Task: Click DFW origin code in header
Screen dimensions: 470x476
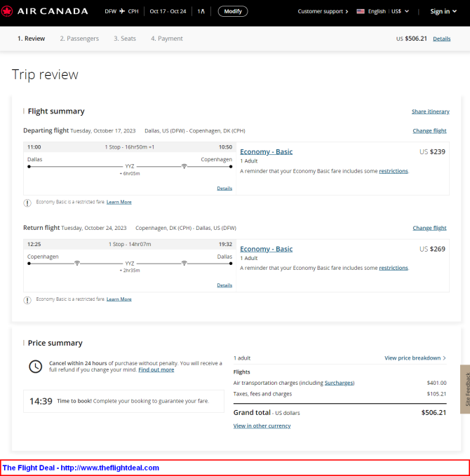Action: click(111, 11)
